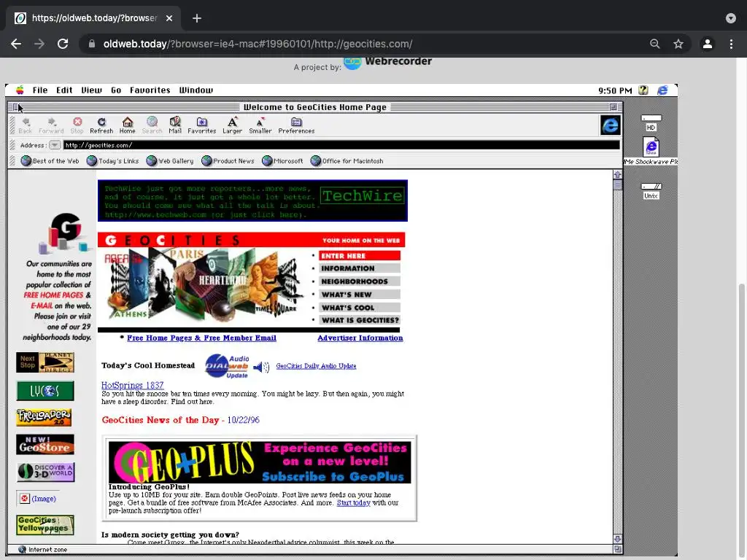Viewport: 747px width, 560px height.
Task: Open the Unix drive desktop icon
Action: tap(651, 191)
